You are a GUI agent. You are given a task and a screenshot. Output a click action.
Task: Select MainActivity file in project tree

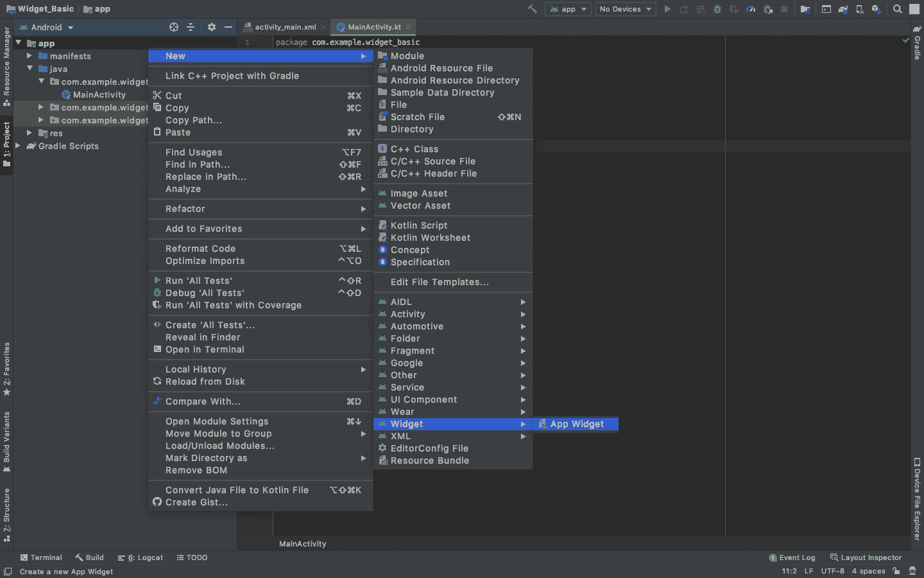99,94
